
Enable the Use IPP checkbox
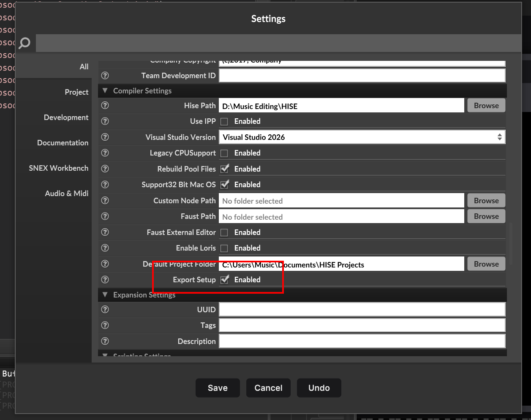click(224, 122)
